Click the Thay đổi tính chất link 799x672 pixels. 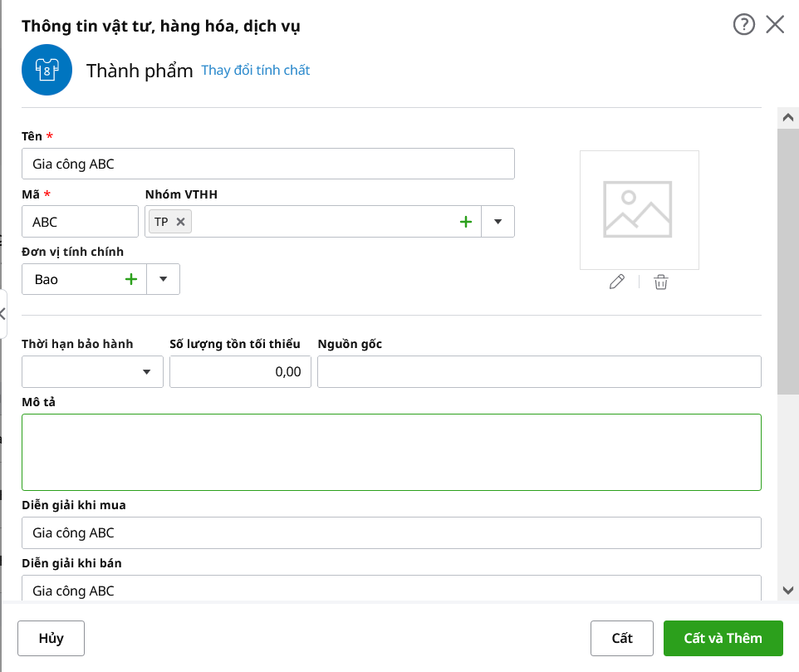point(256,71)
